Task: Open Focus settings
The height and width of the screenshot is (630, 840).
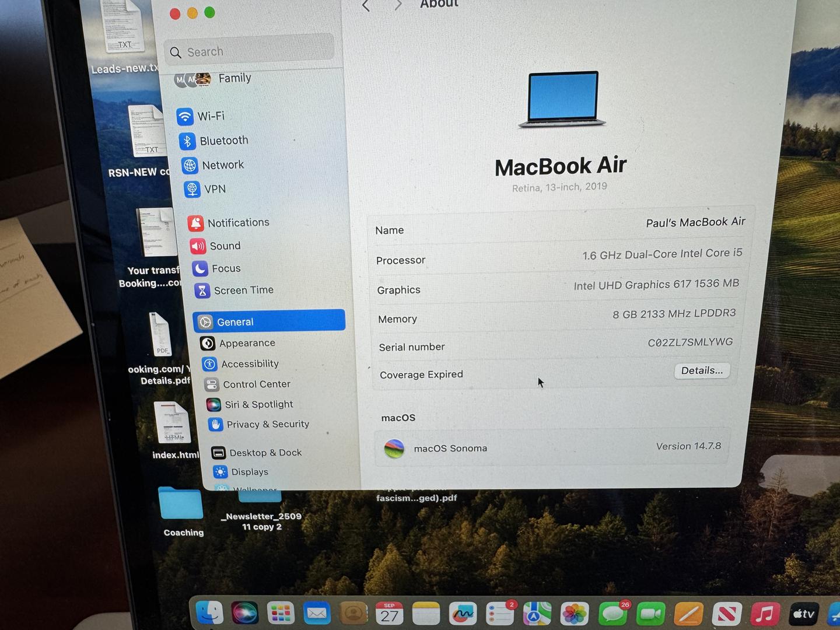Action: (216, 268)
